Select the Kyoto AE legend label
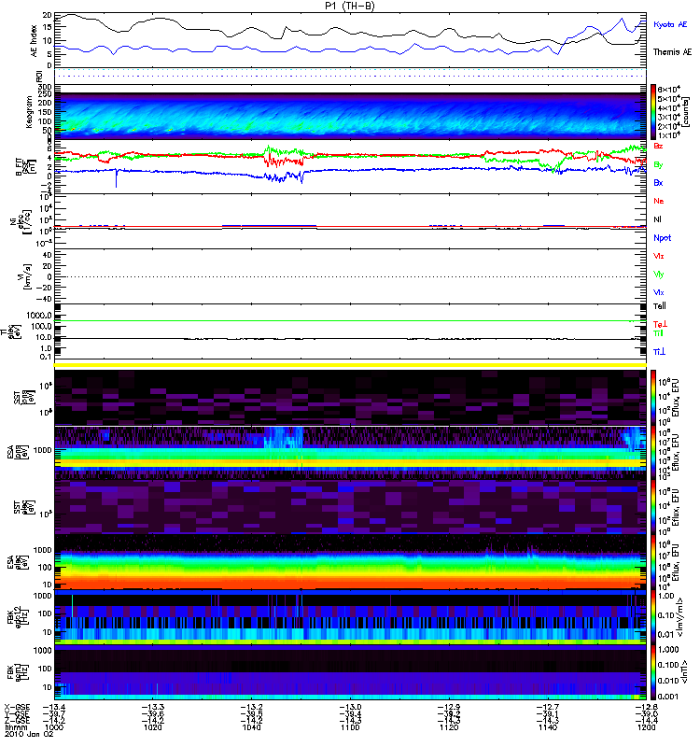The height and width of the screenshot is (747, 700). pos(670,24)
